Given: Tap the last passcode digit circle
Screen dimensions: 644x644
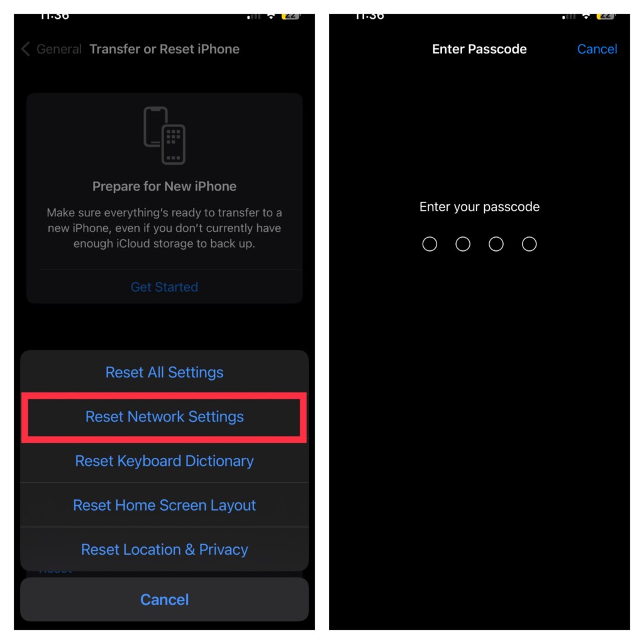Looking at the screenshot, I should [529, 244].
